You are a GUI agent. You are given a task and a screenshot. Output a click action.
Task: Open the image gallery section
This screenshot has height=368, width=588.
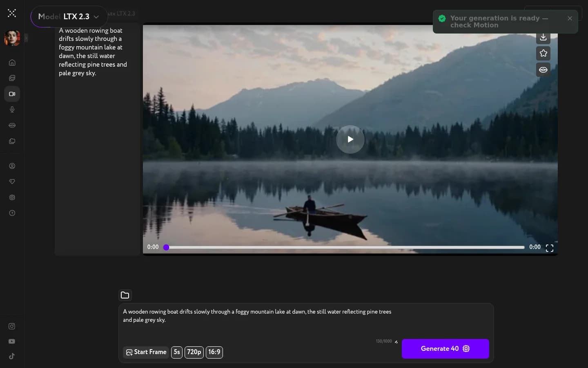[x=12, y=78]
